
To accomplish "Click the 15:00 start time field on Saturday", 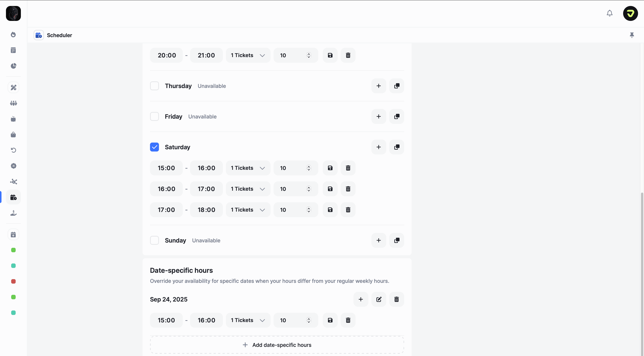I will tap(166, 168).
